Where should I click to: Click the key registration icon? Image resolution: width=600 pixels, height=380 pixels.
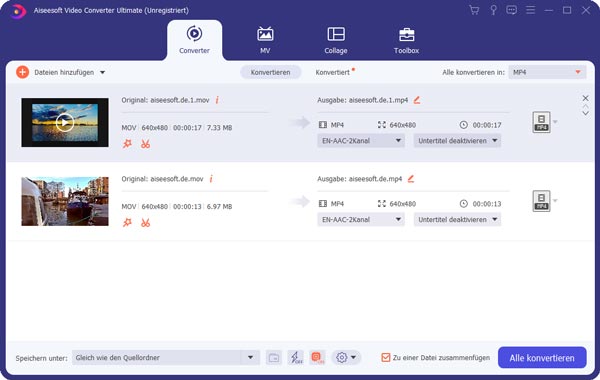tap(493, 10)
